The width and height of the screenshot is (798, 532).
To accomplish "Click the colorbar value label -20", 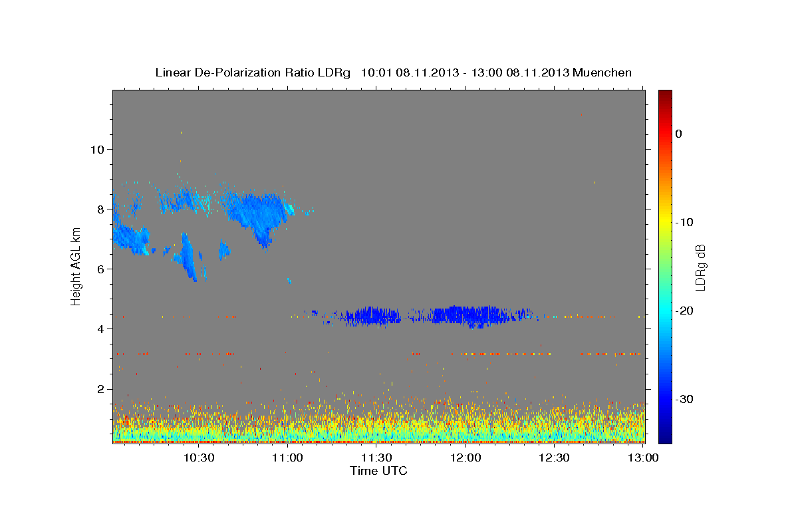I will tap(684, 311).
